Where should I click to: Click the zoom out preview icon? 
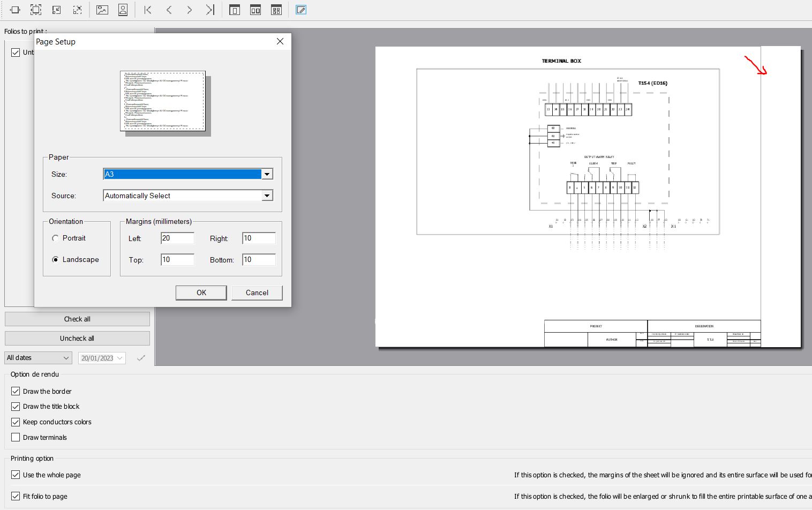56,10
